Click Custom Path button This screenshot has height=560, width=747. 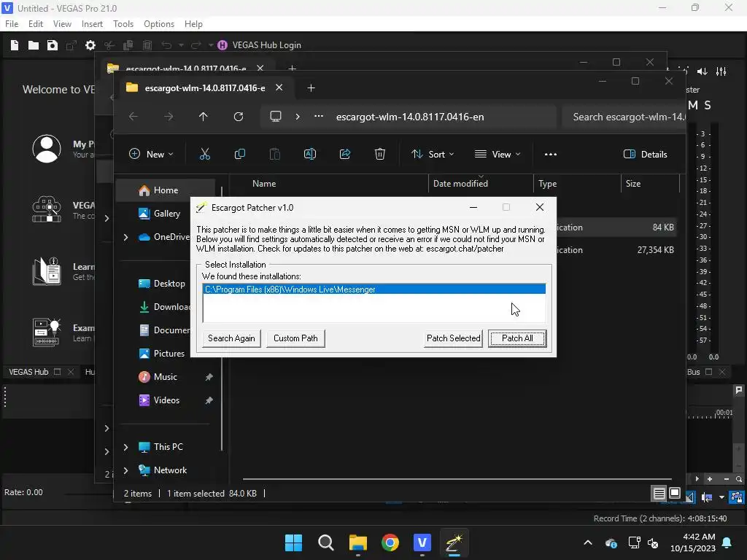(295, 338)
